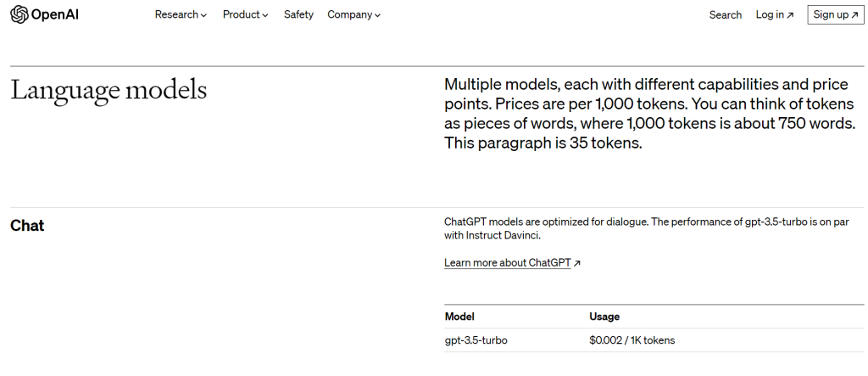Viewport: 868px width, 376px height.
Task: Open the Research navigation menu
Action: click(175, 14)
